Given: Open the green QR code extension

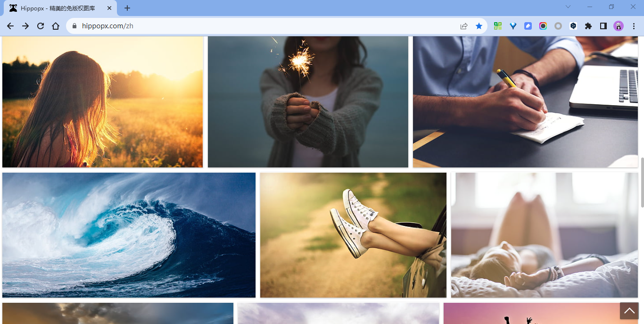Looking at the screenshot, I should 498,26.
